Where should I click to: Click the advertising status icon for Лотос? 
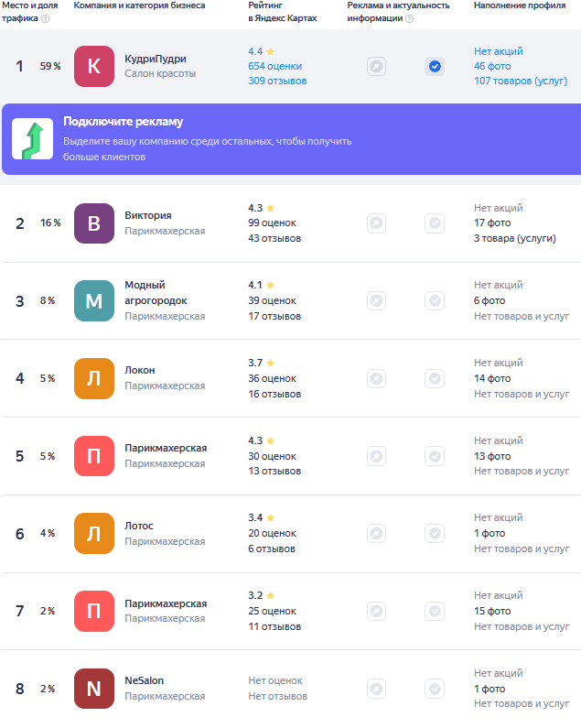pyautogui.click(x=376, y=534)
